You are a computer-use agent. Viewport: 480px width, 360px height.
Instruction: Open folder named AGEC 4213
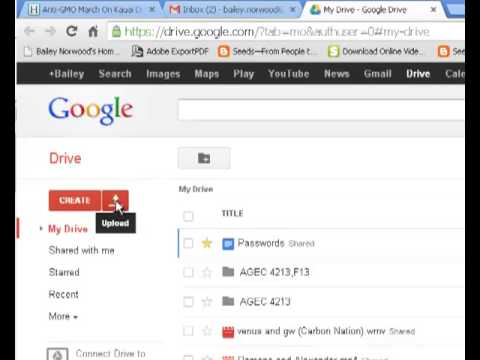[x=265, y=302]
